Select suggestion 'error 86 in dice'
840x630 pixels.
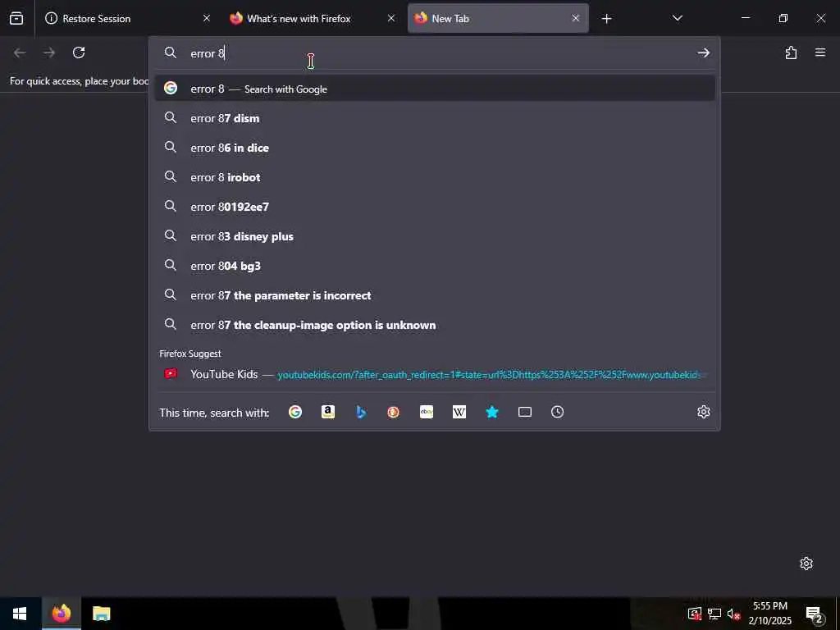point(435,148)
